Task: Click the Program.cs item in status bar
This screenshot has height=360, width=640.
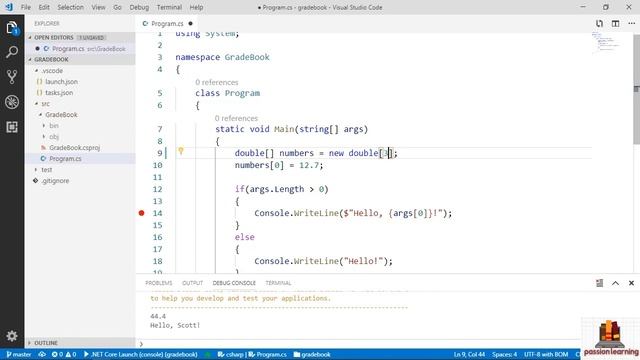Action: point(268,354)
